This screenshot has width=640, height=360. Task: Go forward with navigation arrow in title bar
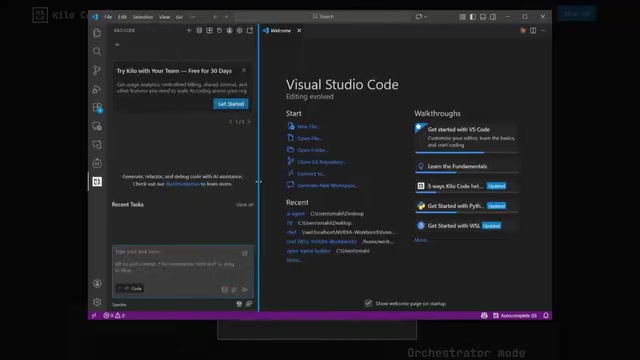[226, 17]
